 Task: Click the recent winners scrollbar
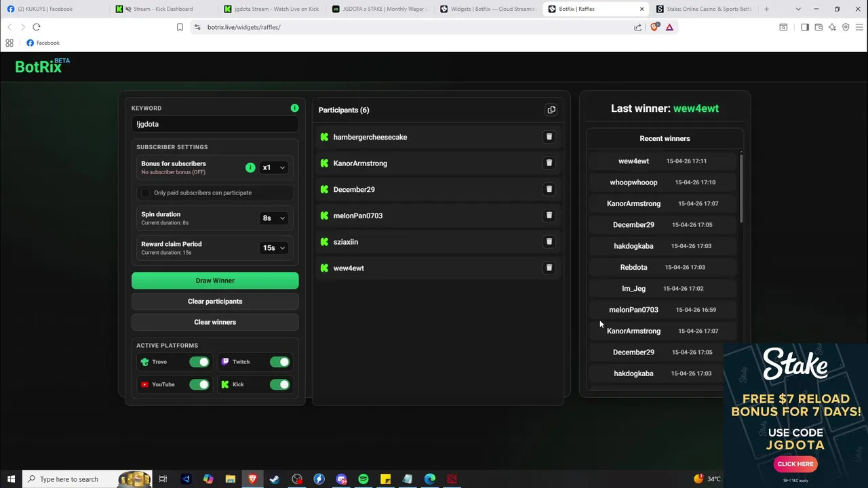[741, 188]
